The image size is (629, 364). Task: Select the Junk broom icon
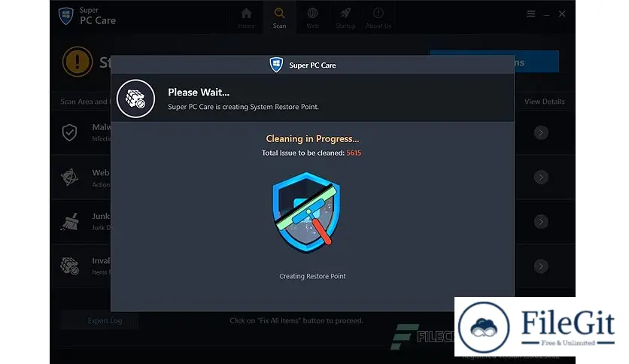click(70, 221)
